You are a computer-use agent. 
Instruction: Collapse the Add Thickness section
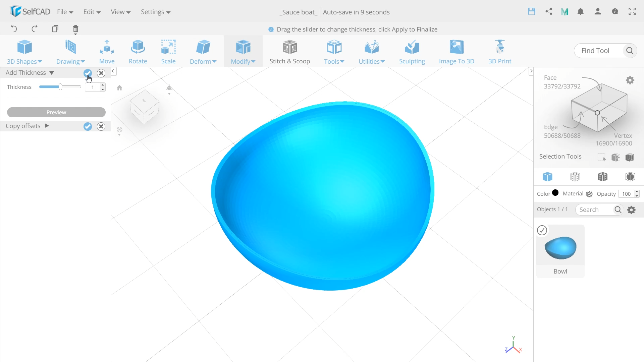pyautogui.click(x=52, y=73)
